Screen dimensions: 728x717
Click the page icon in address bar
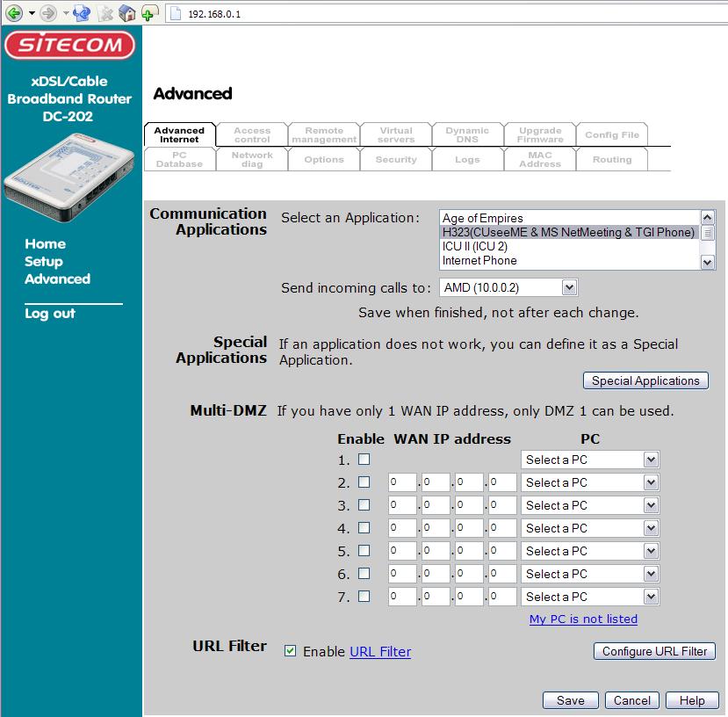[176, 13]
